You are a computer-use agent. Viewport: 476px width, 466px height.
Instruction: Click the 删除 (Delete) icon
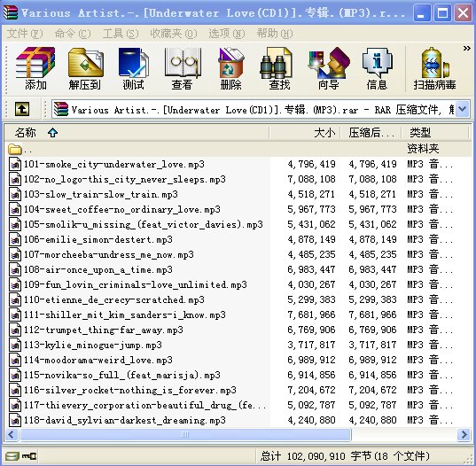(230, 68)
